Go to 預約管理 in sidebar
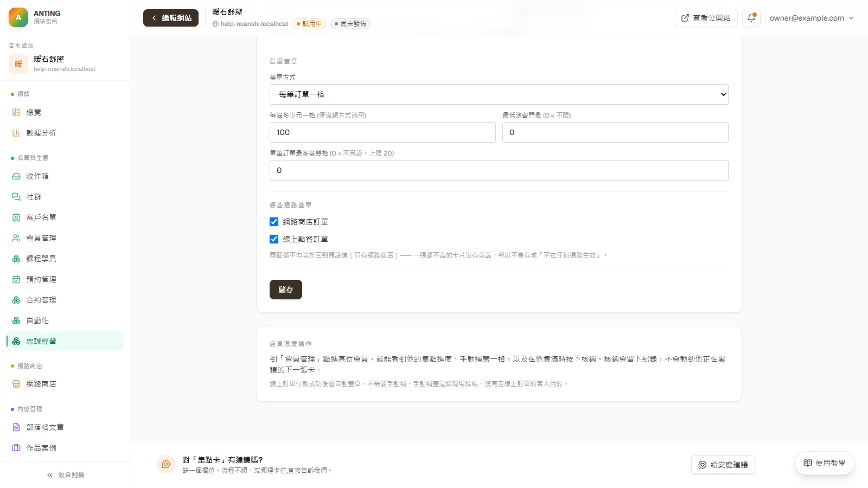Screen dimensions: 868x488 65,279
